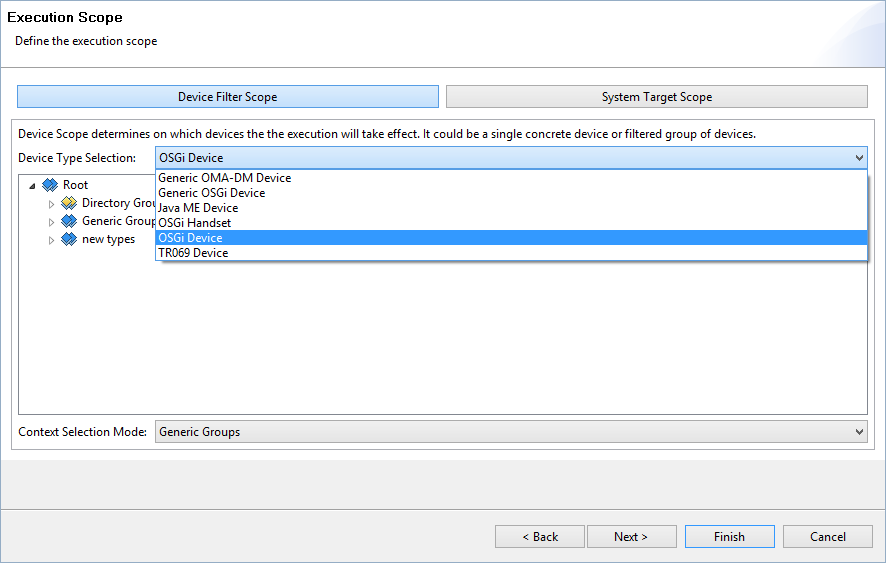Choose TR069 Device entry
This screenshot has width=886, height=563.
(511, 253)
